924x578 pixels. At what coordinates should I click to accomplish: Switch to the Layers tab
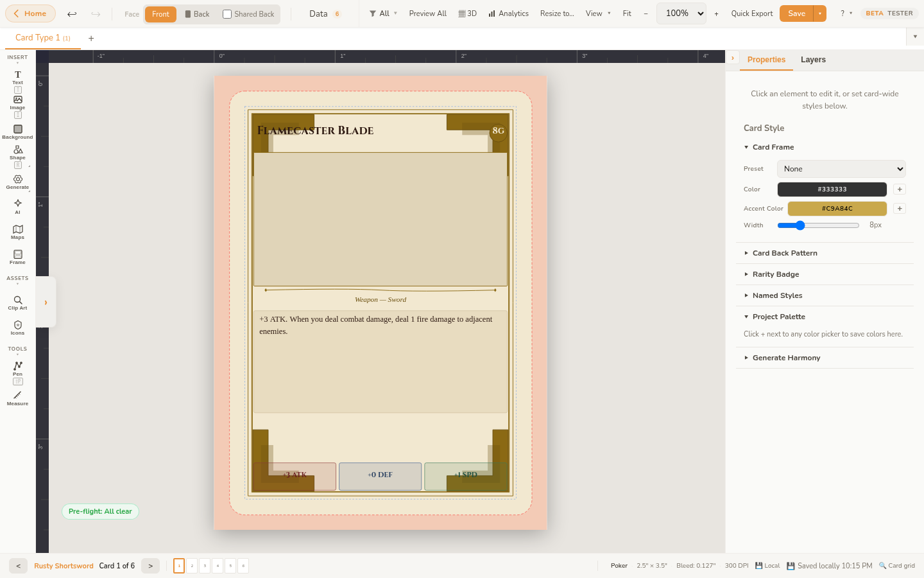pos(813,60)
